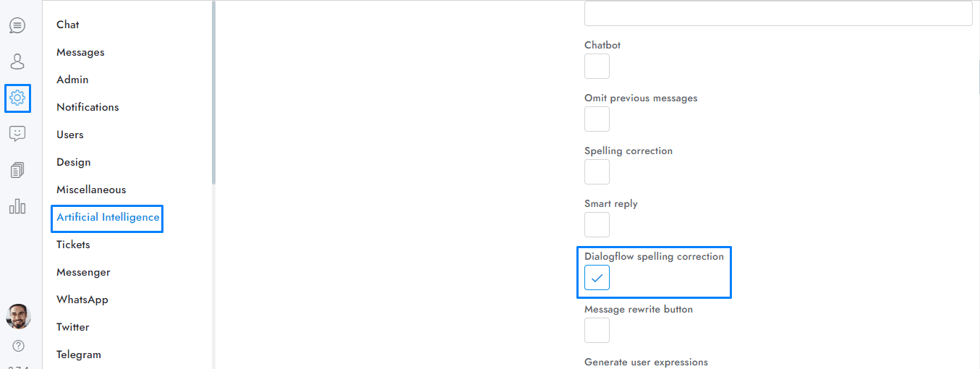Enable the Chatbot checkbox
The image size is (980, 369).
click(597, 67)
